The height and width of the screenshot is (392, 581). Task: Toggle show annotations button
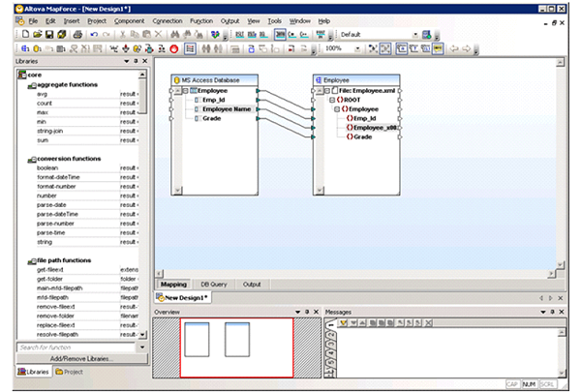[x=401, y=48]
